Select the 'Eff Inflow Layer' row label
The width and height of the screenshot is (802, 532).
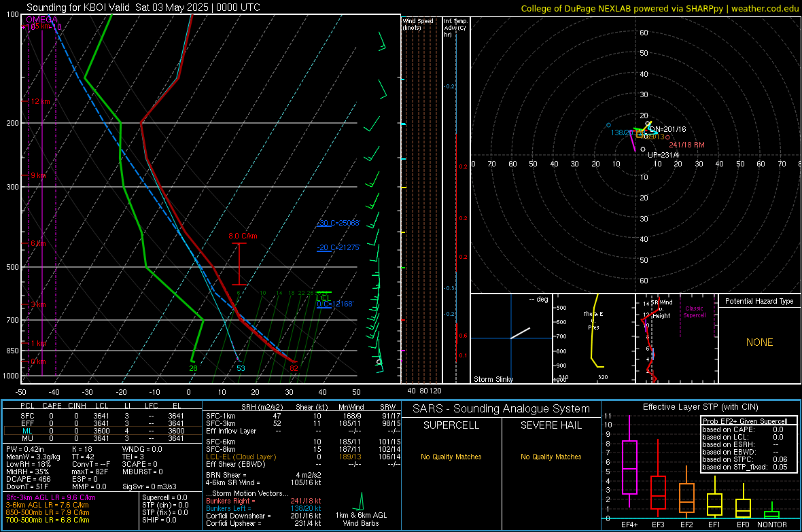click(x=230, y=431)
